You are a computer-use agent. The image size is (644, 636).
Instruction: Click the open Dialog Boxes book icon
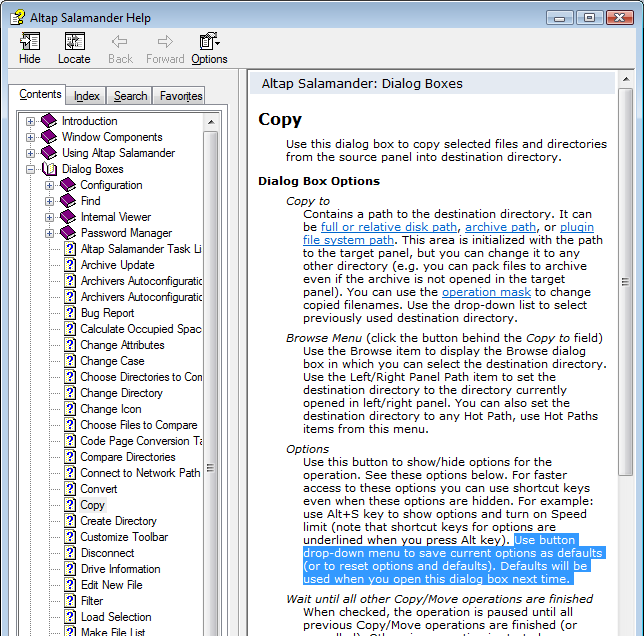[49, 169]
